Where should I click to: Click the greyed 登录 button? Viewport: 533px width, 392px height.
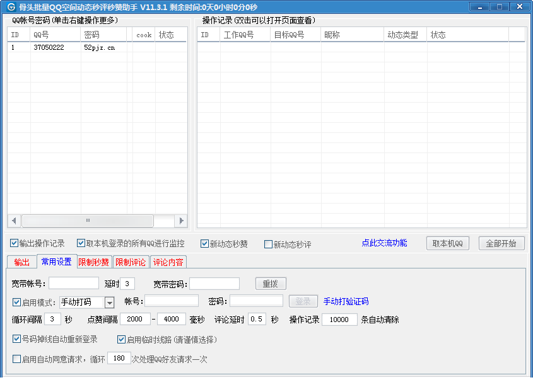coord(303,301)
